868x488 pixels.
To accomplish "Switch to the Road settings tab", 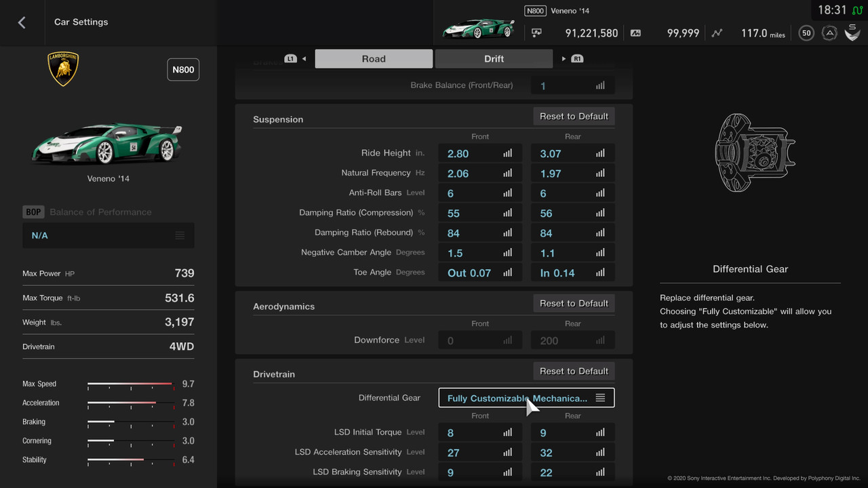I will 374,59.
